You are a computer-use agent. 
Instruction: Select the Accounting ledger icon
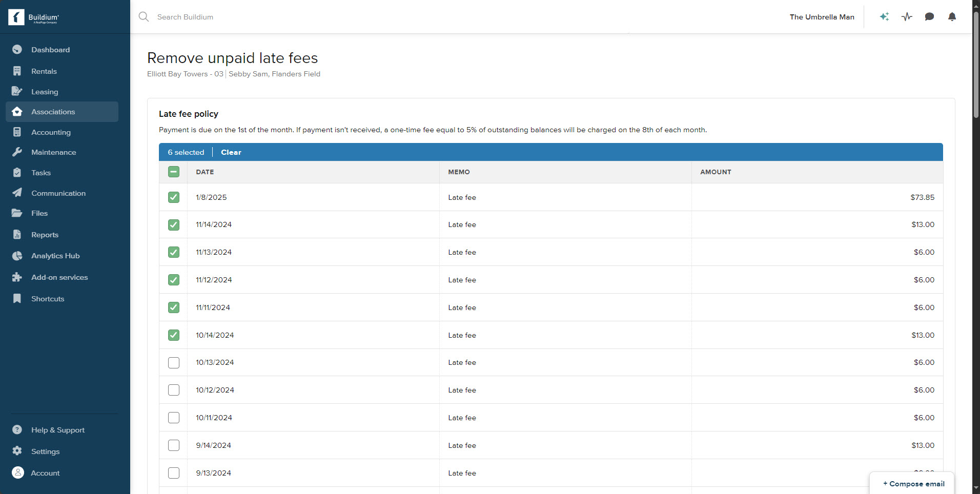point(17,132)
